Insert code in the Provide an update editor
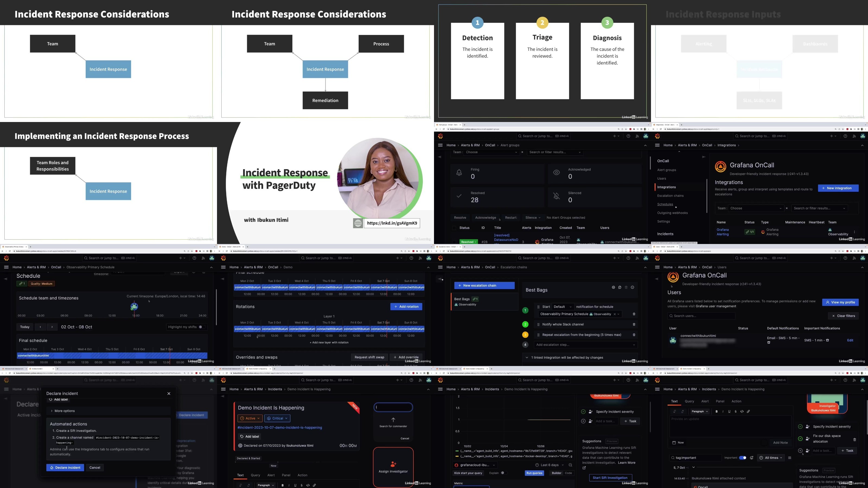This screenshot has height=488, width=868. pos(742,412)
